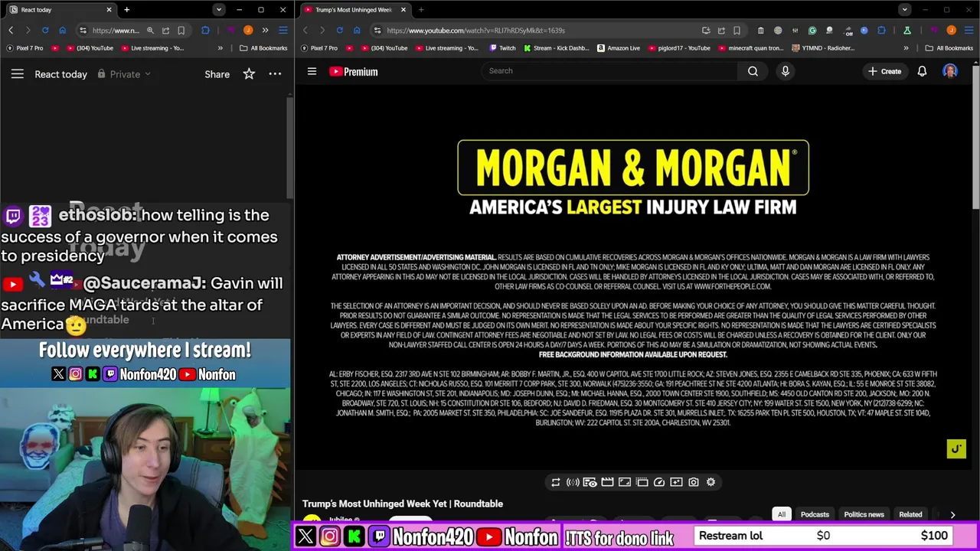Go home in the left browser window
Screen dimensions: 980x551
click(x=62, y=30)
